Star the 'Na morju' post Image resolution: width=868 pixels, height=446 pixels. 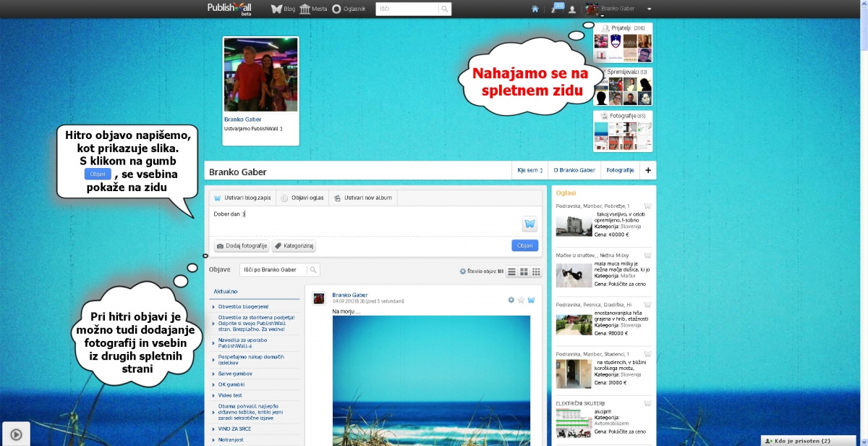[x=521, y=300]
